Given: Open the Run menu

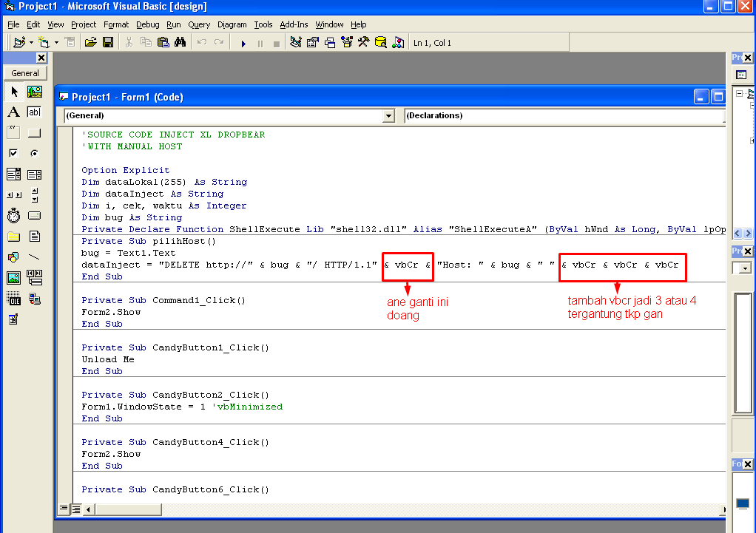Looking at the screenshot, I should (x=174, y=24).
